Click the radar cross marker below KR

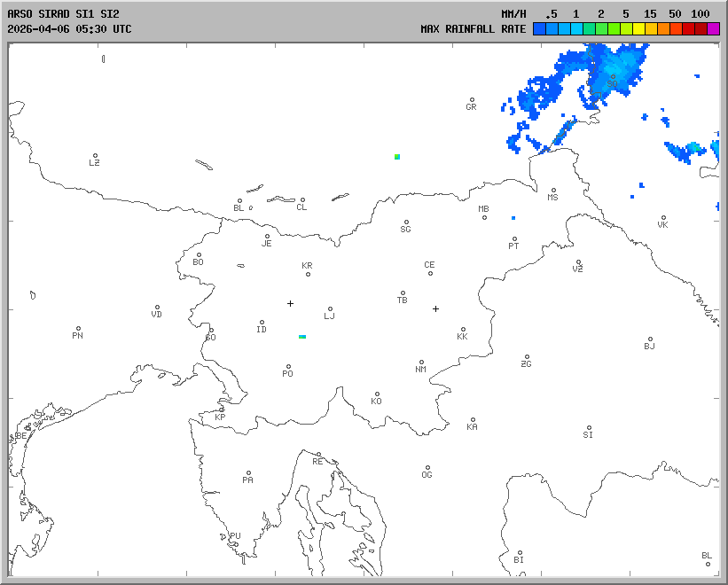point(290,303)
